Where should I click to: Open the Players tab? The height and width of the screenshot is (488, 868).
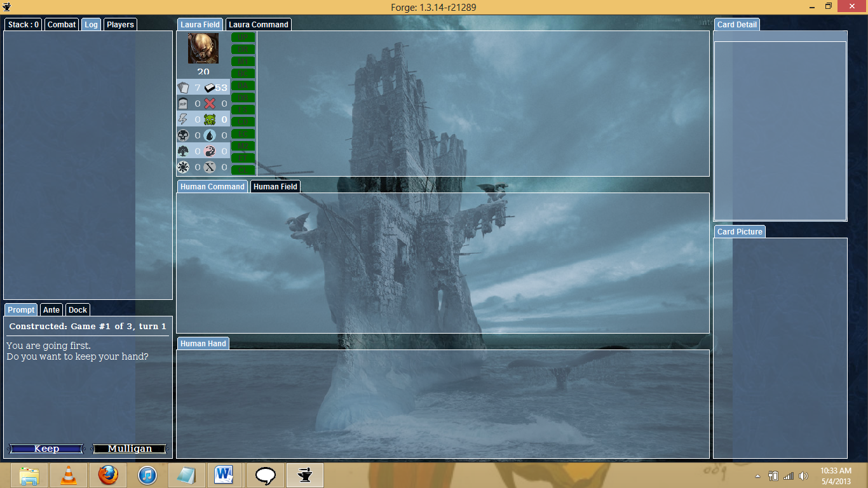point(120,25)
